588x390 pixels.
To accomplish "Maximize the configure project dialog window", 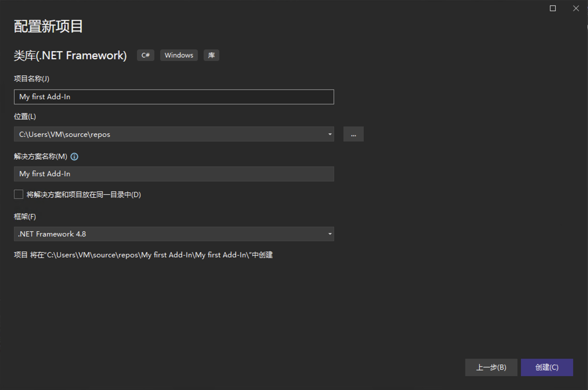I will point(553,8).
